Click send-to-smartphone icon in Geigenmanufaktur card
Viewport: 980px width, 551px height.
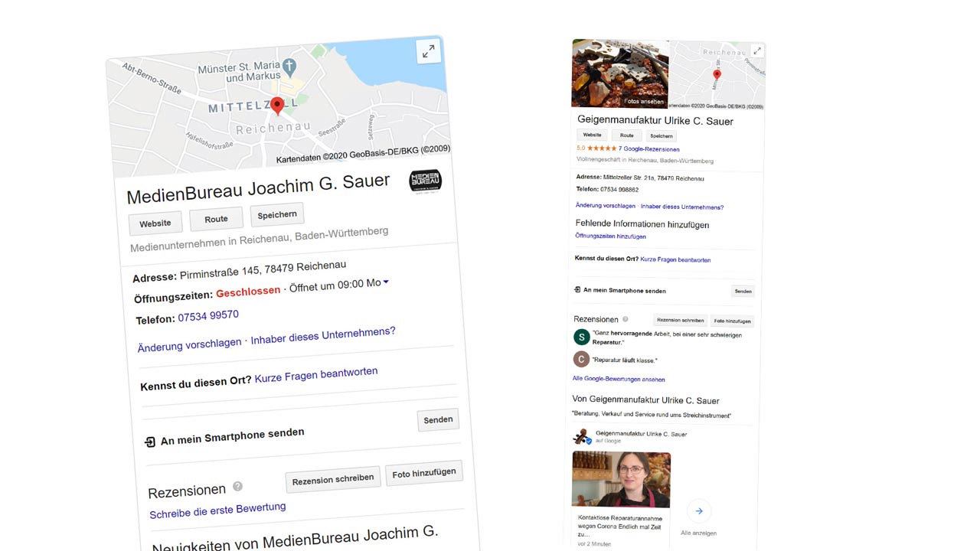[x=577, y=290]
